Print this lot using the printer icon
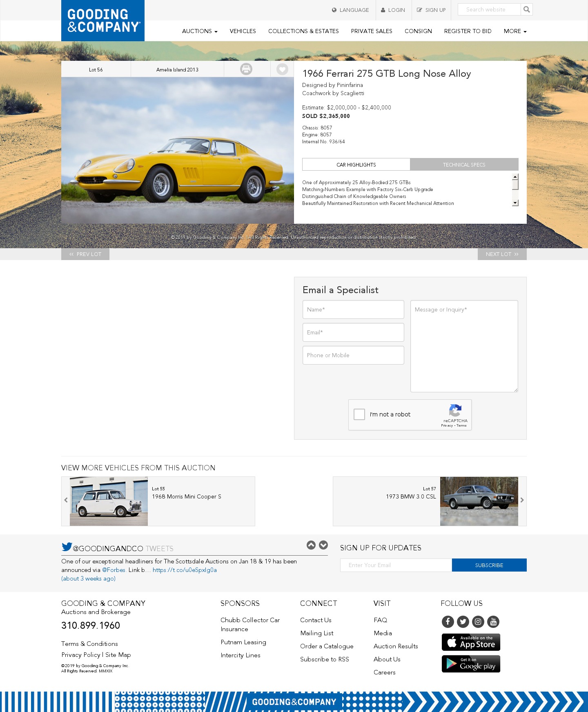Screen dimensions: 588x712 246,69
